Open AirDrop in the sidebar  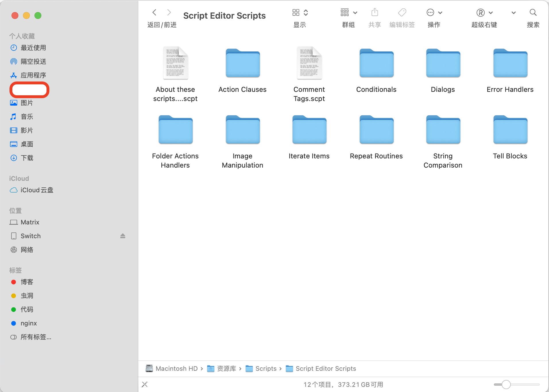(33, 61)
